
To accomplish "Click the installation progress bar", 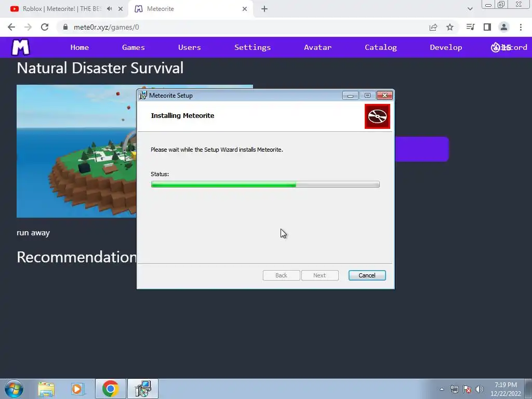I will click(265, 184).
